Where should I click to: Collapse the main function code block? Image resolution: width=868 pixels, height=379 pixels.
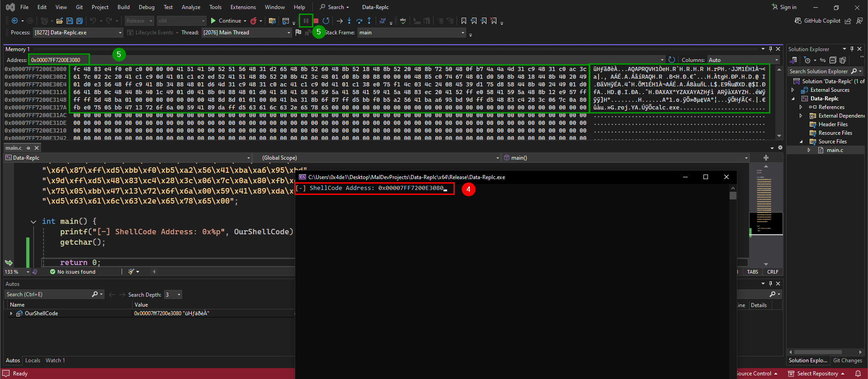[33, 222]
